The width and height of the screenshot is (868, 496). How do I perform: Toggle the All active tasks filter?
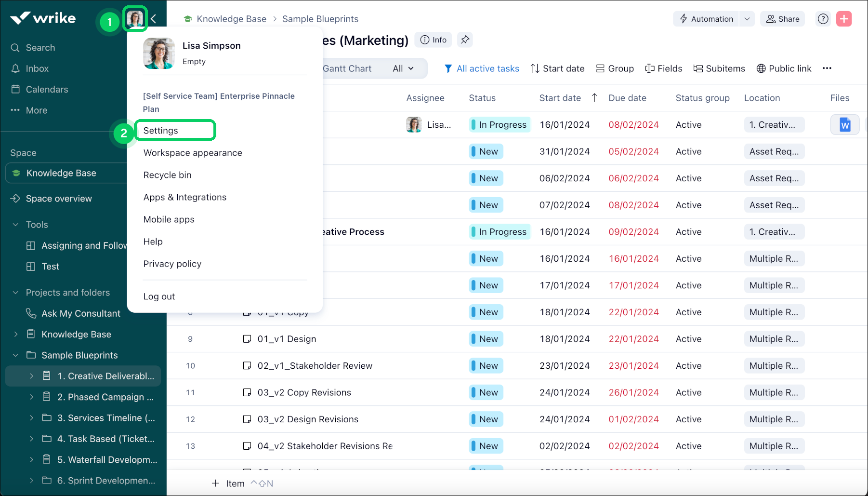tap(482, 68)
